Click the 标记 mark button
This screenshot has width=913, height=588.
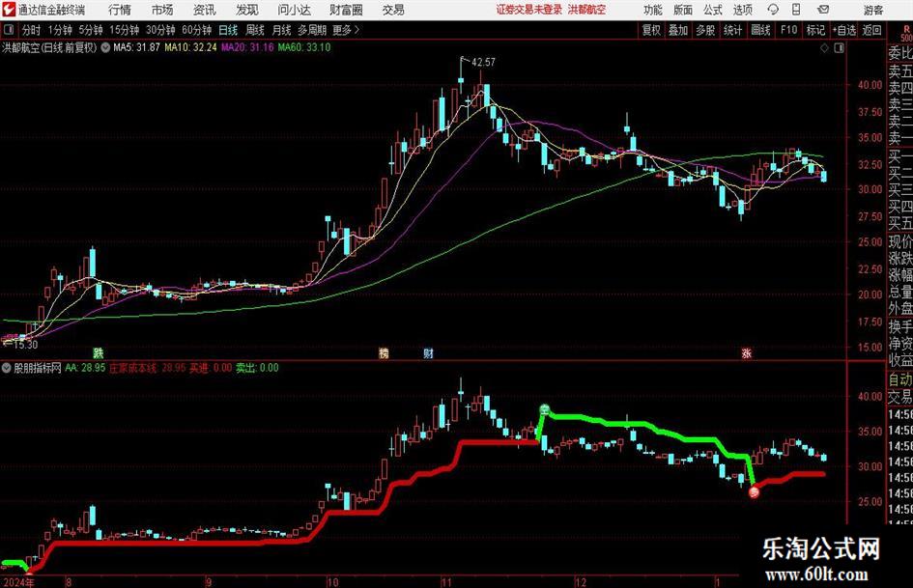pyautogui.click(x=815, y=30)
